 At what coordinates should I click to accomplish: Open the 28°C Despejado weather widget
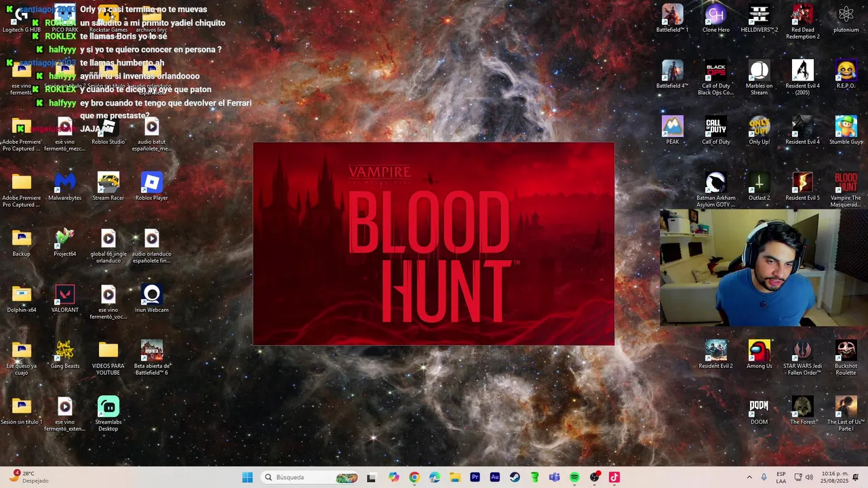pos(28,477)
